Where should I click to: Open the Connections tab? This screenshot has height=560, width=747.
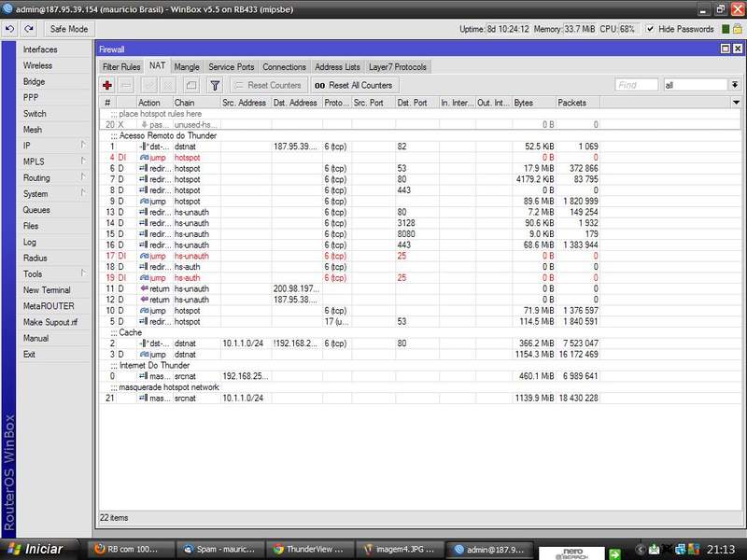pos(285,67)
